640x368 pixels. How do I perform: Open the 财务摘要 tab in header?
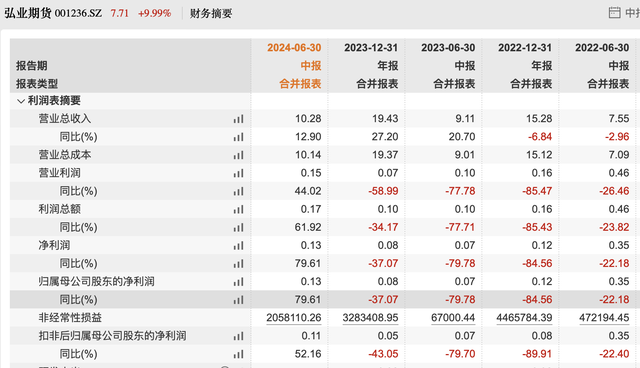click(x=211, y=13)
